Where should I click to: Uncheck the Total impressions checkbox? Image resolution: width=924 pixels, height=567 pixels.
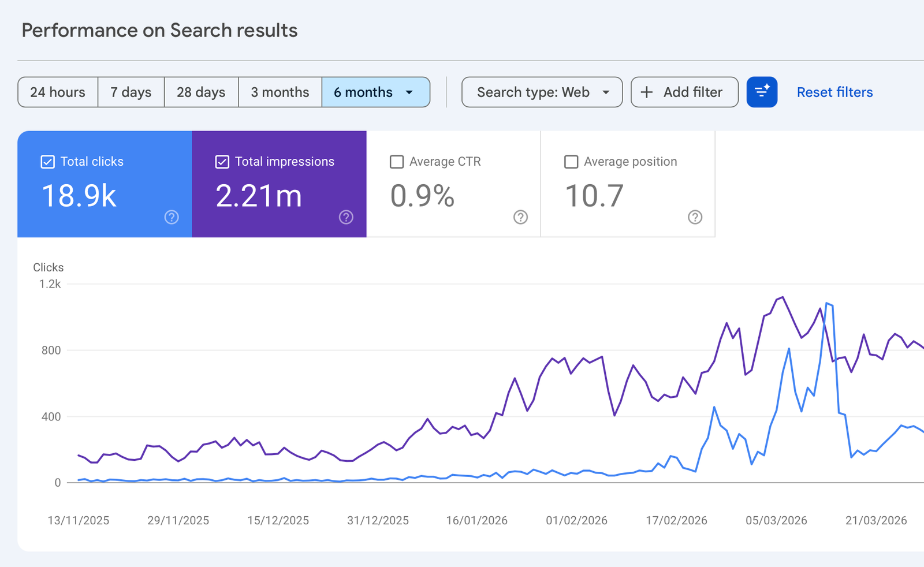pos(222,162)
